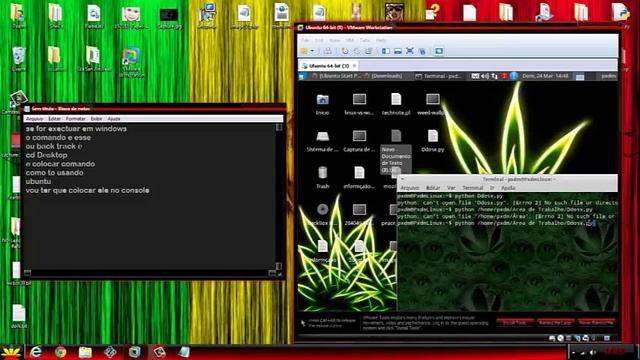
Task: Switch to Ubuntu Start Page panel task
Action: pyautogui.click(x=336, y=76)
